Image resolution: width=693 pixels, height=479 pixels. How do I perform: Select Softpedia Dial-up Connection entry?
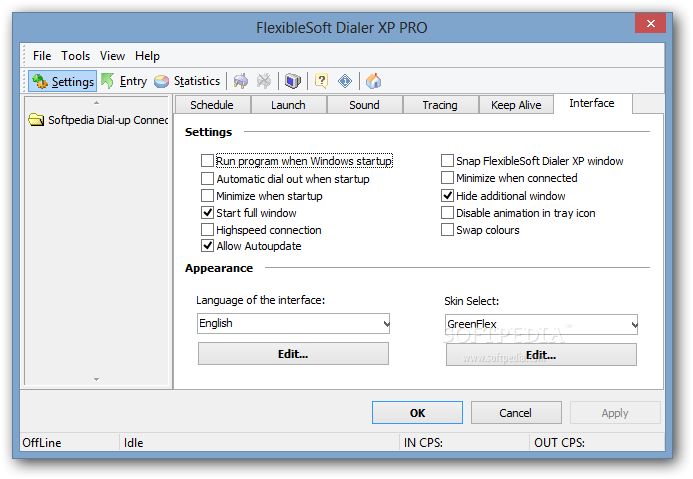click(98, 120)
